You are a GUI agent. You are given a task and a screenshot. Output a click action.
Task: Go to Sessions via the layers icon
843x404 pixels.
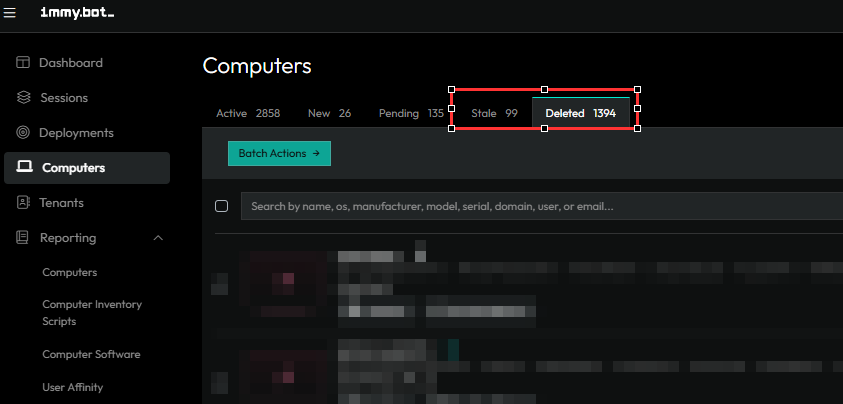23,98
